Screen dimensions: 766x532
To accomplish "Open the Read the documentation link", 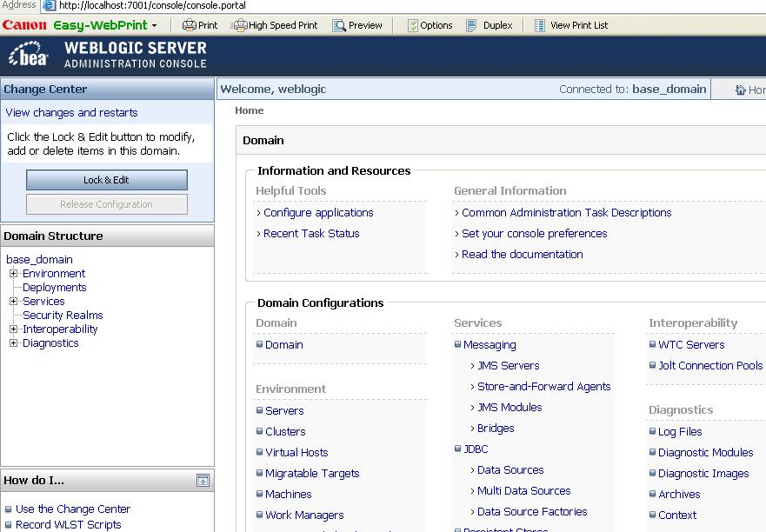I will (522, 254).
